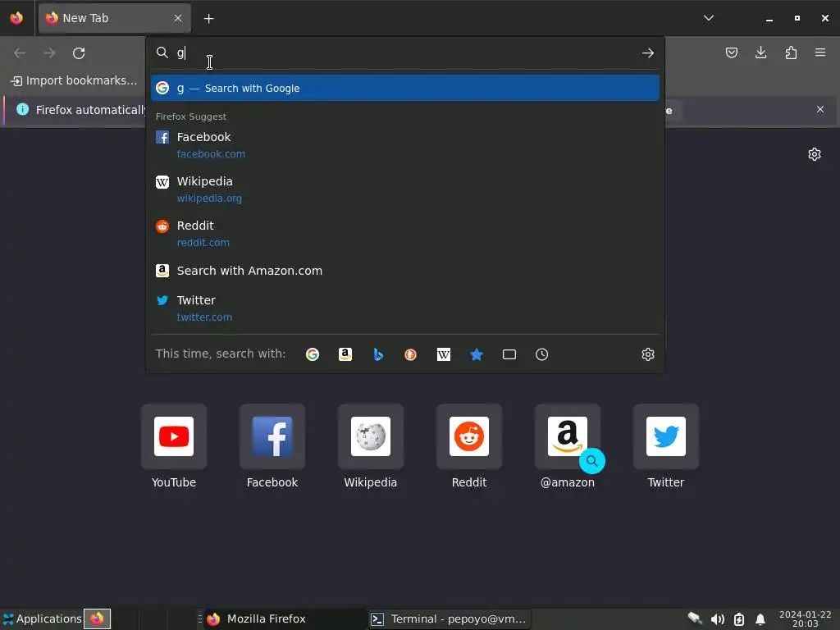The height and width of the screenshot is (630, 840).
Task: Search in open Tabs icon
Action: [x=509, y=354]
